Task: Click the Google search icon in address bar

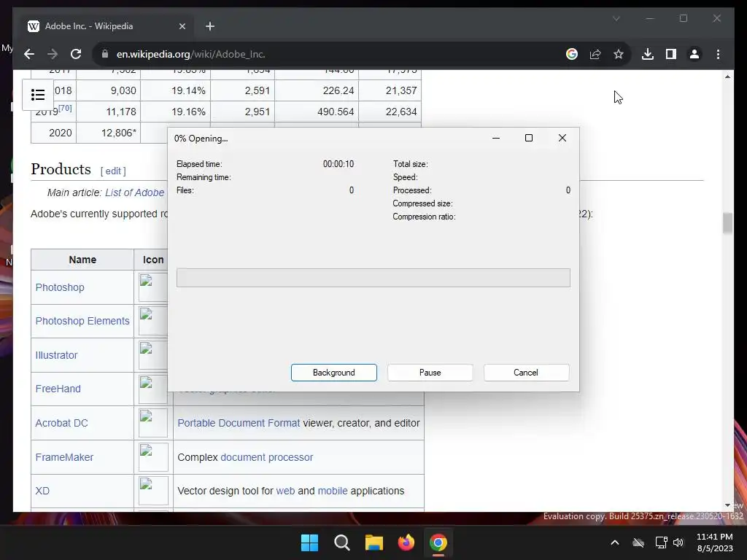Action: [x=572, y=54]
